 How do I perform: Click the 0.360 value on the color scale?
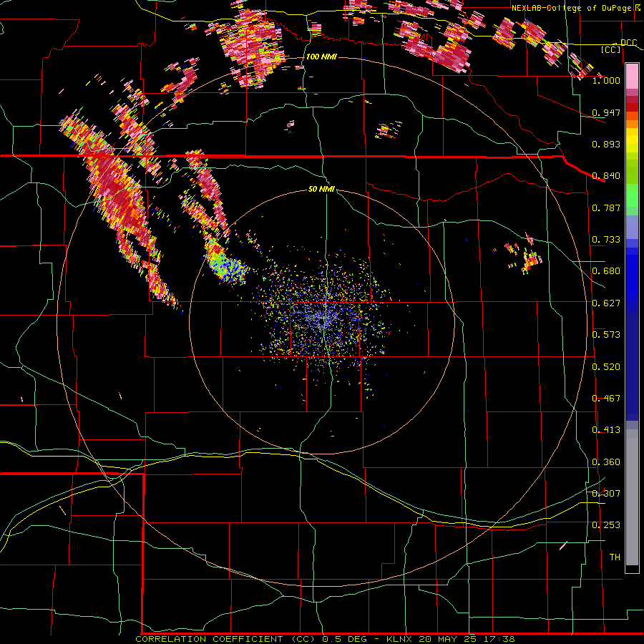(x=606, y=462)
